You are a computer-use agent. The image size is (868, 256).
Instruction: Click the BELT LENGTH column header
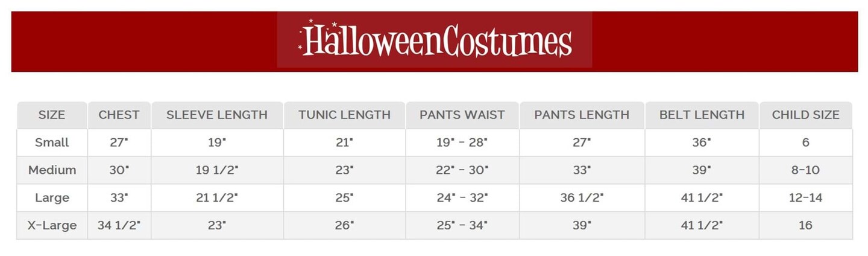pos(702,115)
